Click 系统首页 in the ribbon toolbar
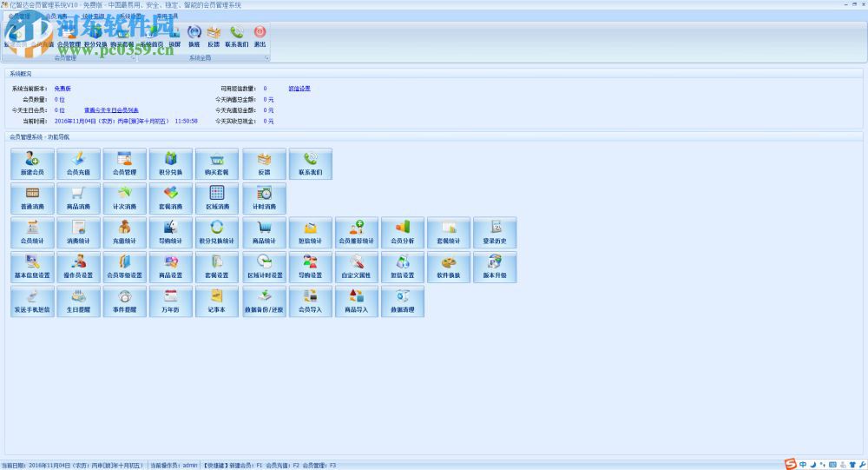Screen dimensions: 868x470 pyautogui.click(x=151, y=36)
